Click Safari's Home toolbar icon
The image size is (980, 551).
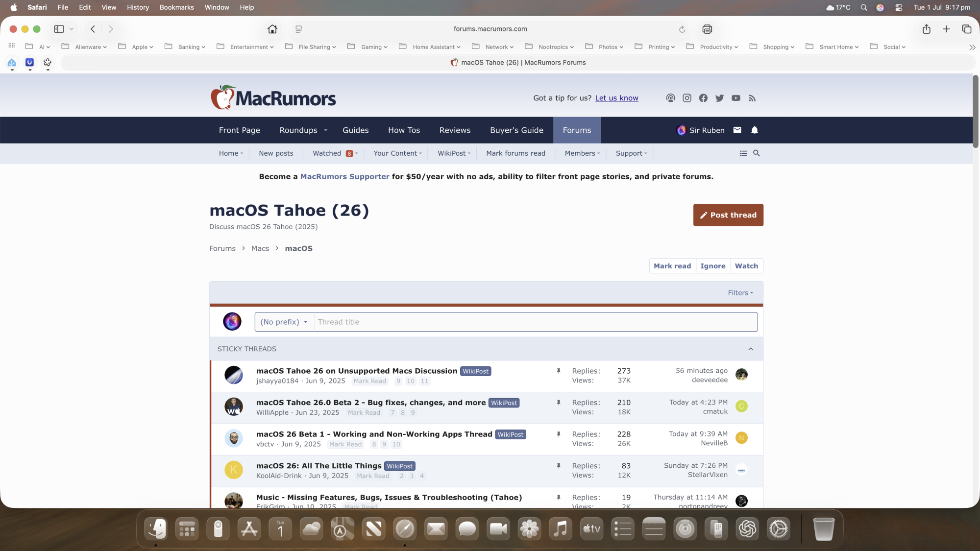click(x=272, y=29)
